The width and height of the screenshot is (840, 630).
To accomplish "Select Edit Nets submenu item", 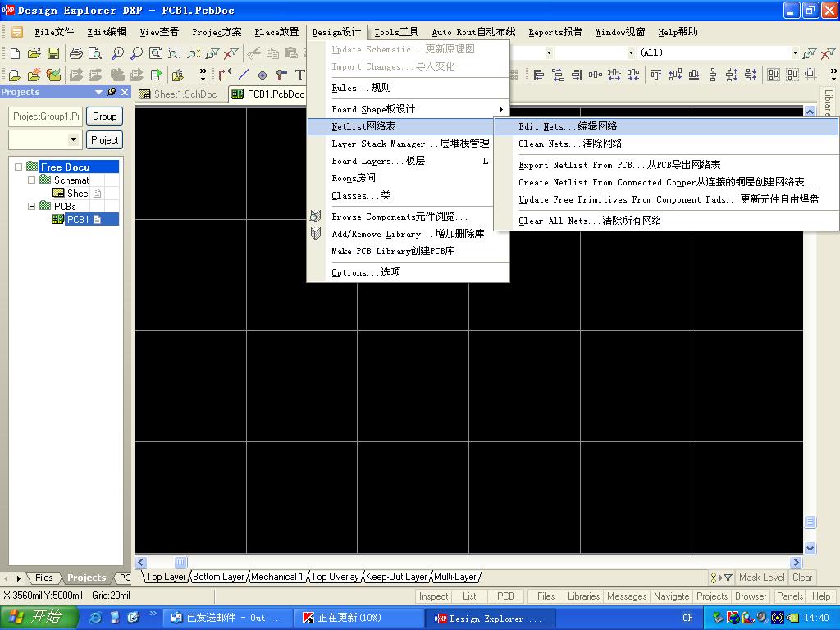I will click(666, 126).
